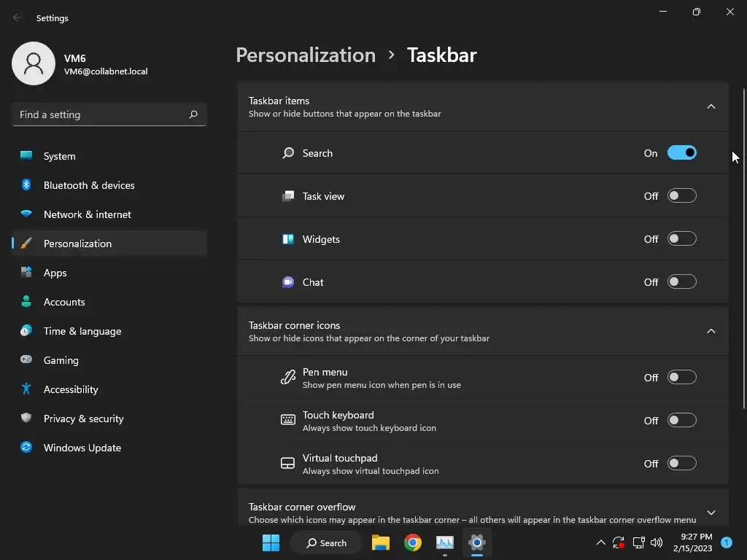Screen dimensions: 747x560
Task: Click the Pen menu row icon
Action: click(x=287, y=378)
